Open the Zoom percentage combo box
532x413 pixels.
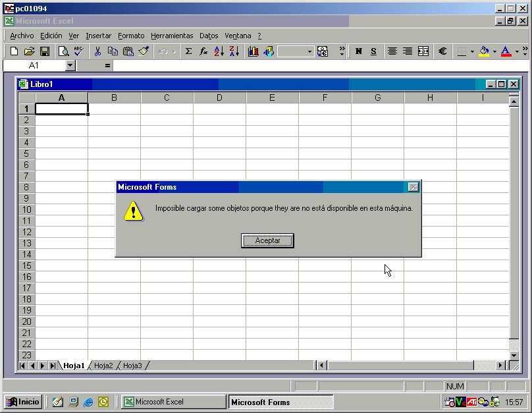pyautogui.click(x=296, y=51)
